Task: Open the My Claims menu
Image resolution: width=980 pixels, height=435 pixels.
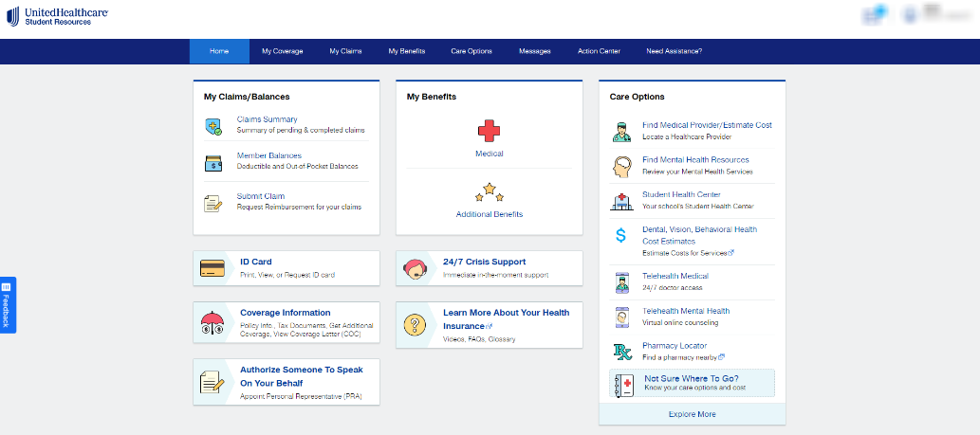Action: coord(345,51)
